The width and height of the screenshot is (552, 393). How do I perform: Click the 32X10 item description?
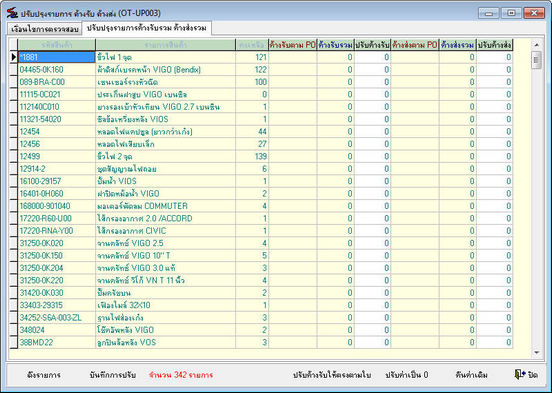[x=165, y=305]
